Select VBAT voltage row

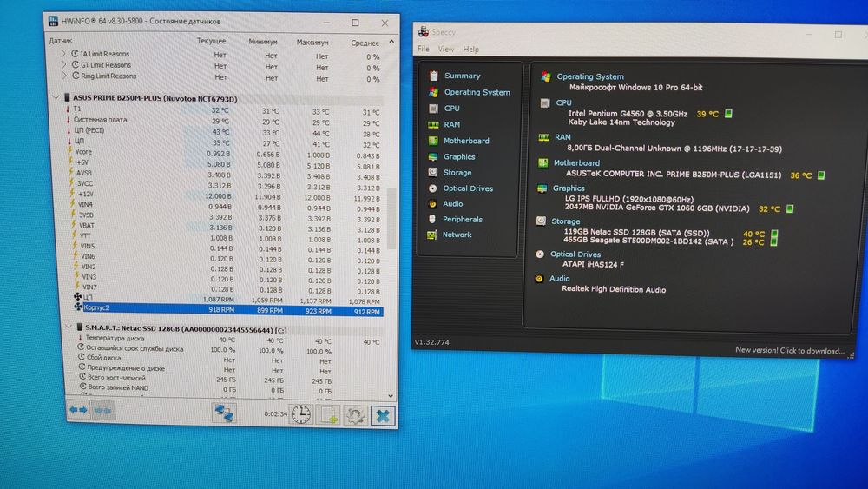click(x=225, y=227)
